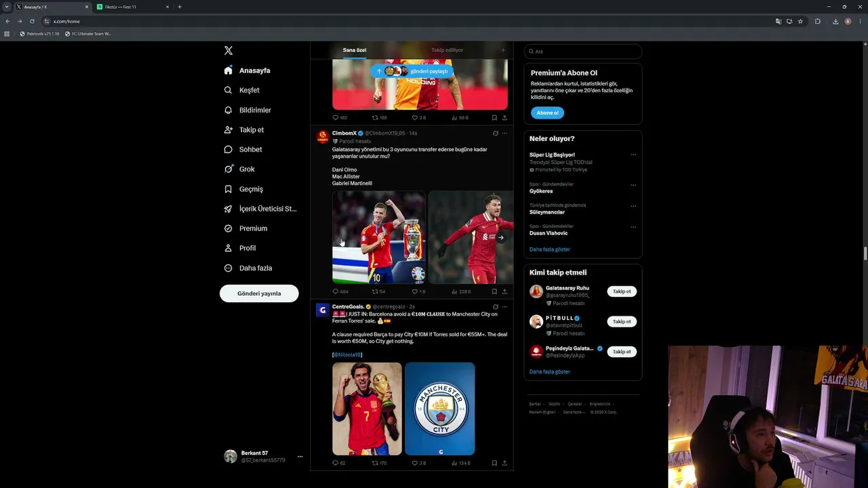Like the CentreGoals post
868x488 pixels.
coord(419,463)
